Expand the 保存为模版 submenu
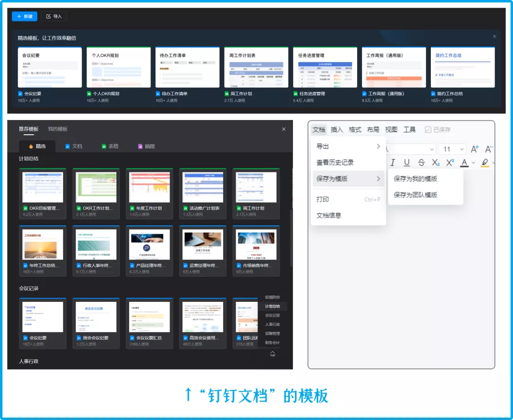 [349, 179]
